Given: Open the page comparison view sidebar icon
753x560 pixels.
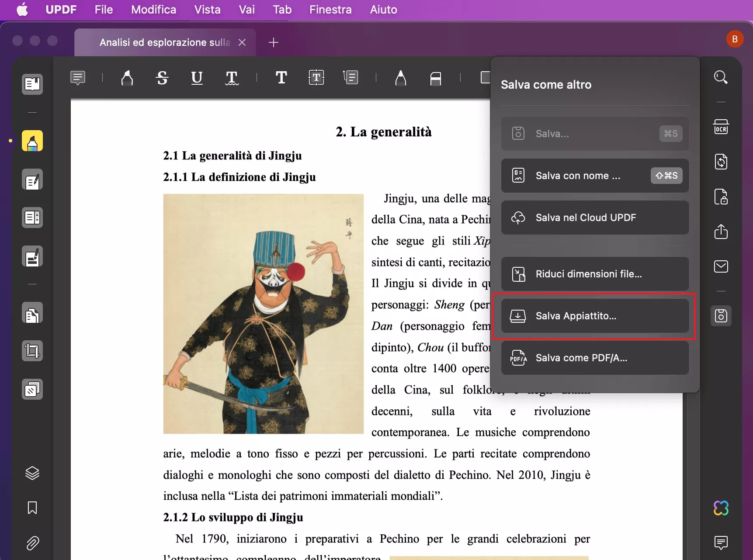Looking at the screenshot, I should tap(32, 218).
